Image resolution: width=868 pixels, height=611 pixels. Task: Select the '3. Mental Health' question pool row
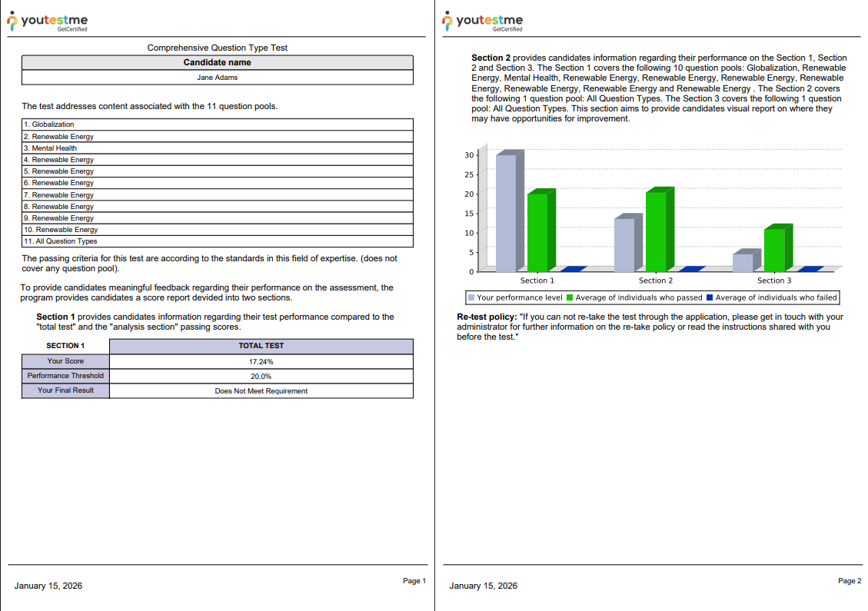pyautogui.click(x=218, y=148)
